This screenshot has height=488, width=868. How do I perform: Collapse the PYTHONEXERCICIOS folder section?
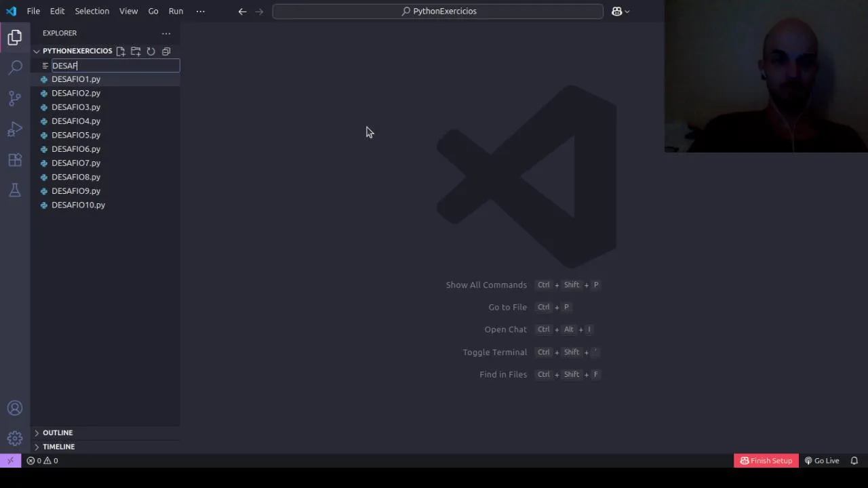(x=37, y=51)
